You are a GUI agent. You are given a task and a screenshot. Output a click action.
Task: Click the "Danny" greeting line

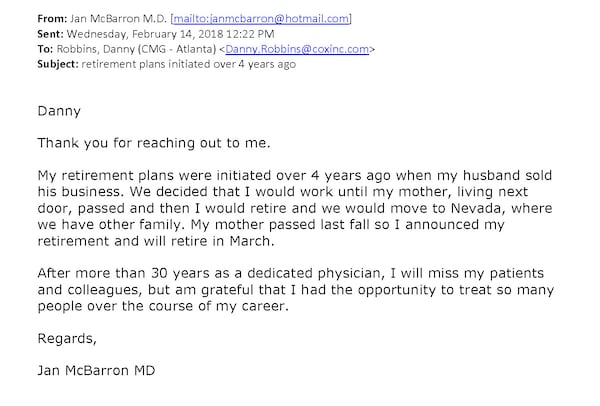point(57,114)
